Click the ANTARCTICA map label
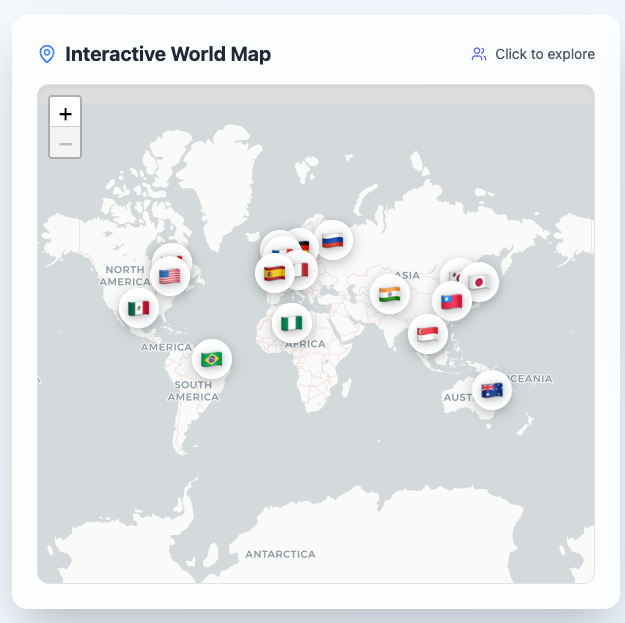The image size is (625, 623). coord(280,554)
